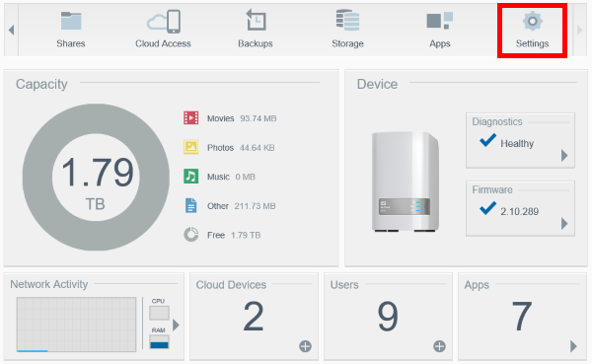Click the CPU usage indicator
592x364 pixels.
[x=159, y=313]
